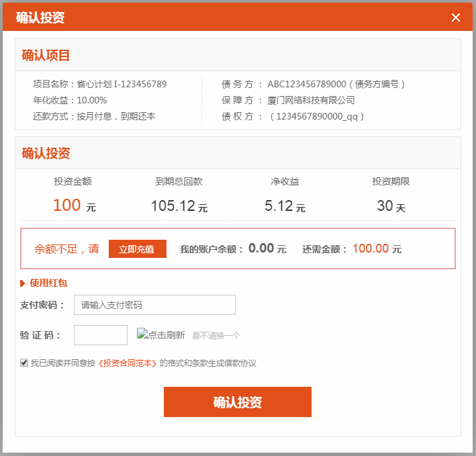Click the 还需金额 100.00 元 amount
The height and width of the screenshot is (456, 476).
pos(376,248)
